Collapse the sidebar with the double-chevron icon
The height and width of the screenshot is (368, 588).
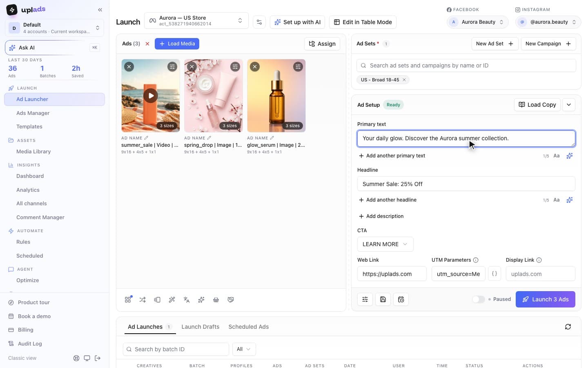tap(100, 9)
